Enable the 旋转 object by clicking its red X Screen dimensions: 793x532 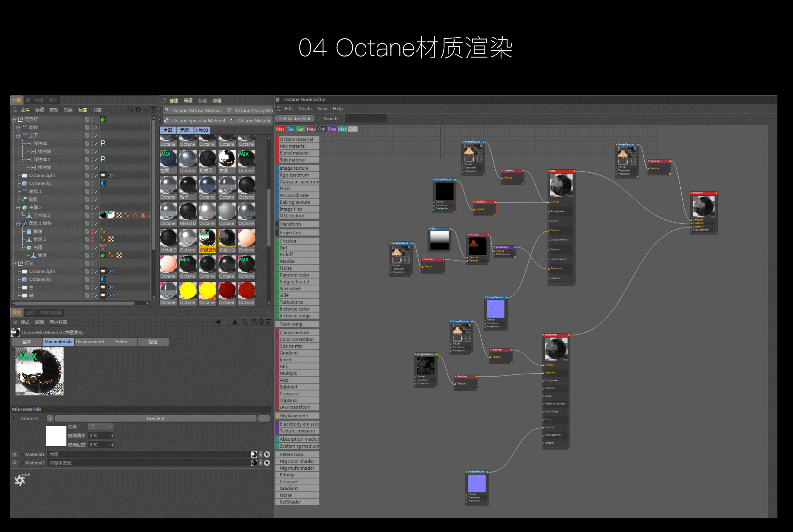[x=96, y=127]
